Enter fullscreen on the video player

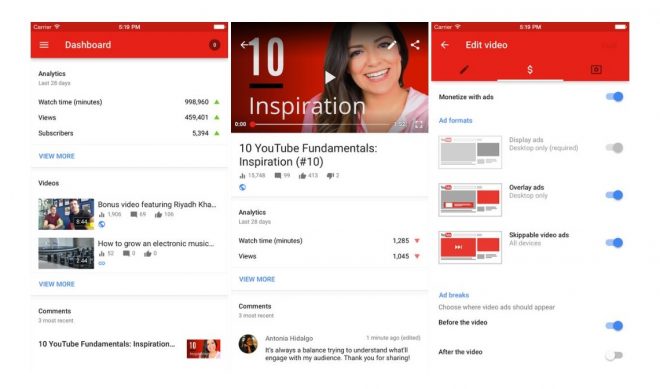[x=418, y=125]
